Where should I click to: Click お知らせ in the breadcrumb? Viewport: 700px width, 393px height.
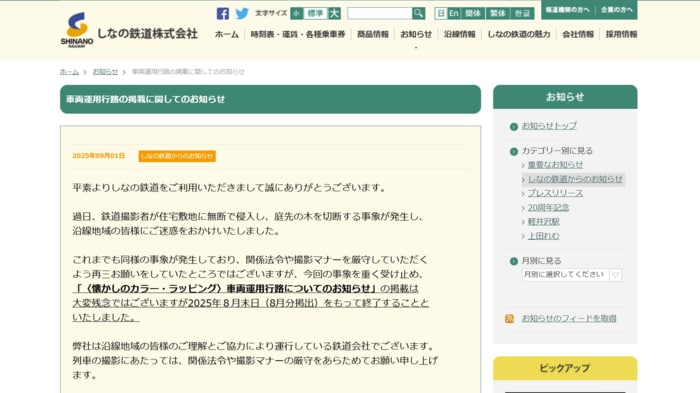105,72
